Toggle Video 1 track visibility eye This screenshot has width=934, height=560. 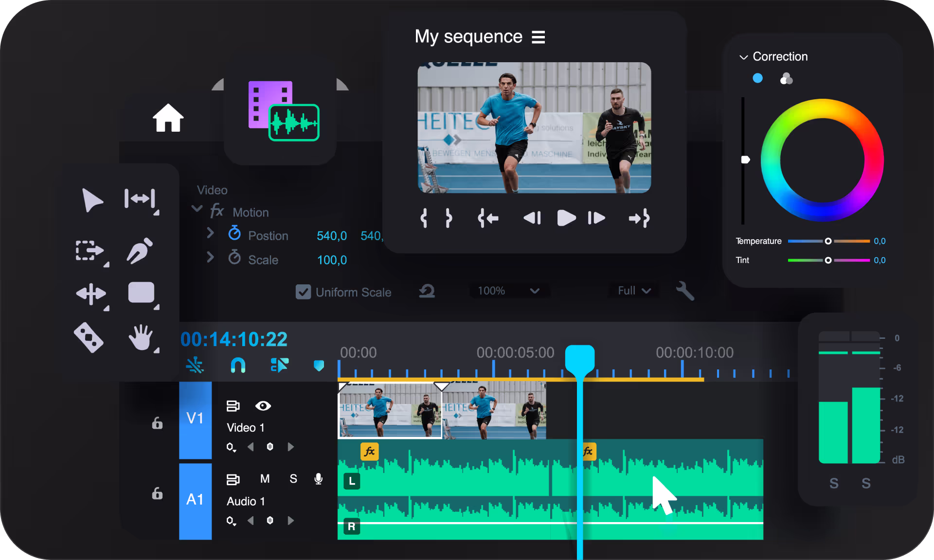[263, 406]
